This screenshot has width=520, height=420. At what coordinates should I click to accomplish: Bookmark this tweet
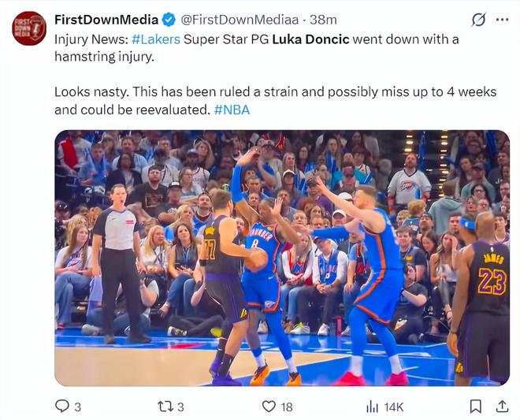475,406
